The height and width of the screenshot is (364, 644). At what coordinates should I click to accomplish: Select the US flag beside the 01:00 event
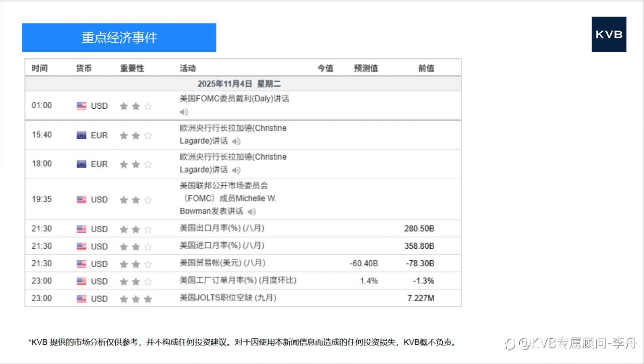pos(81,106)
